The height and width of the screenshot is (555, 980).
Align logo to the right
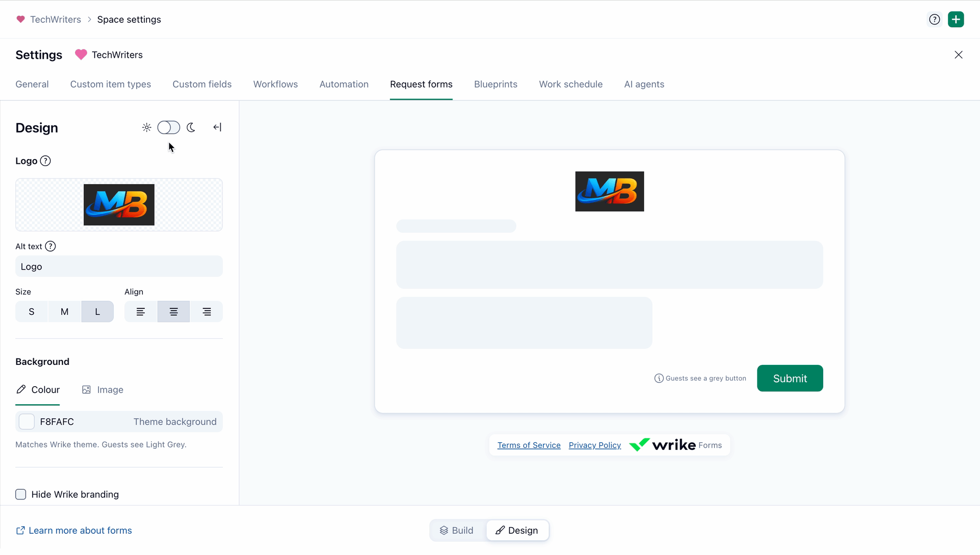tap(207, 312)
